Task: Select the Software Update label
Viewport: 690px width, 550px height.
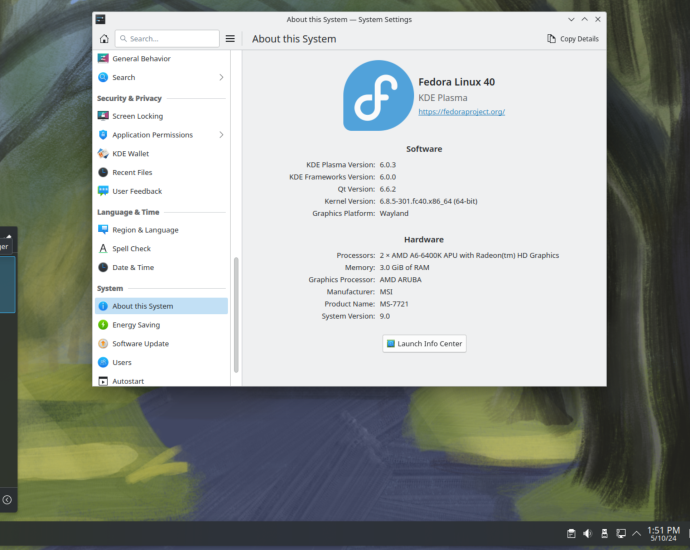Action: (x=140, y=344)
